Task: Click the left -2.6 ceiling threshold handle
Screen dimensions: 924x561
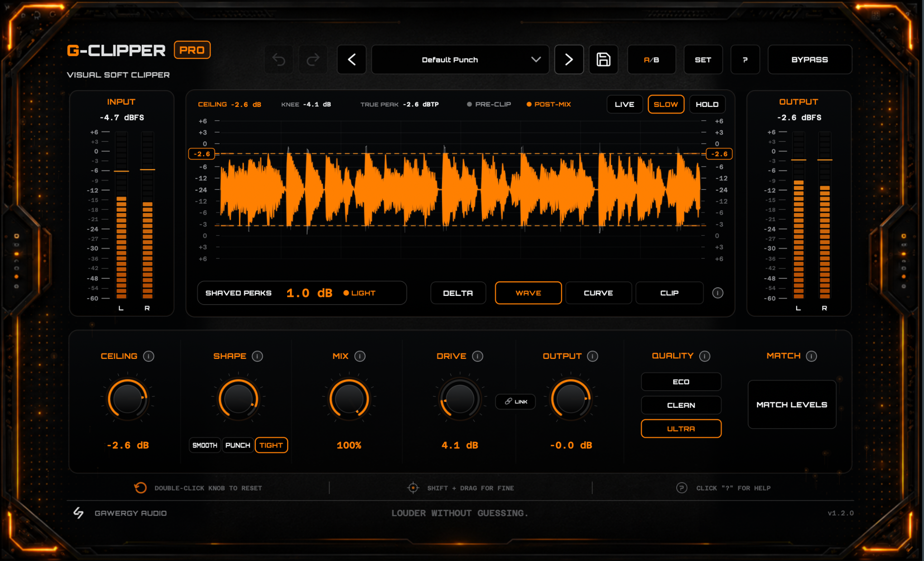Action: 202,154
